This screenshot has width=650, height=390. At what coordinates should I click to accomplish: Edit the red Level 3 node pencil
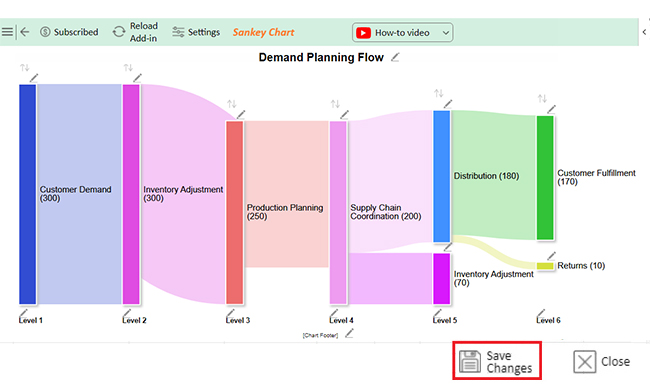241,114
